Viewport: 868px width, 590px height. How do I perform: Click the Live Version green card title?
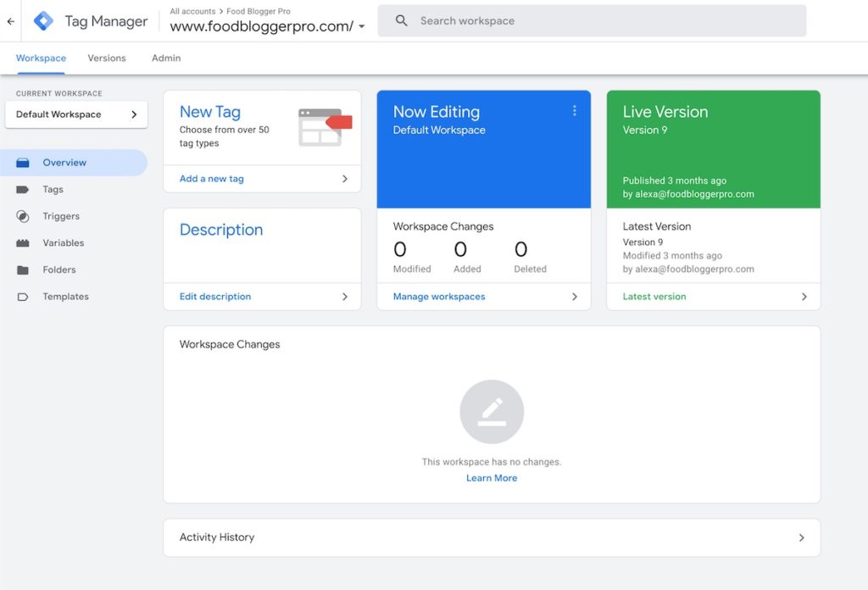[665, 112]
